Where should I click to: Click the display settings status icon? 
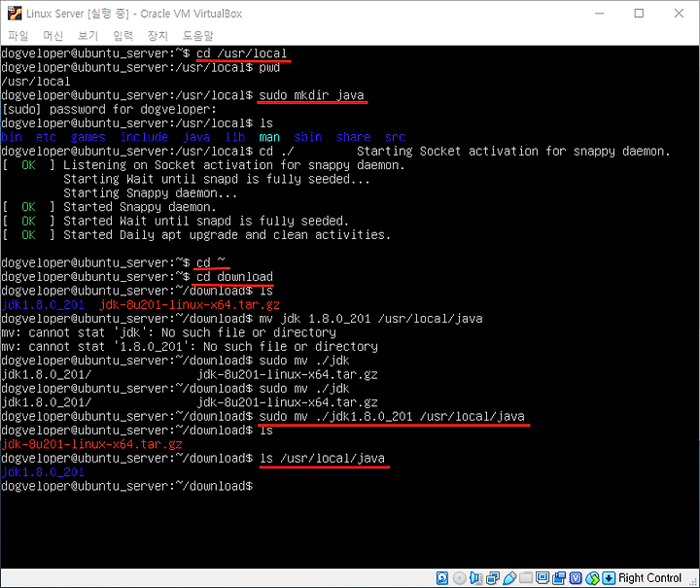542,578
